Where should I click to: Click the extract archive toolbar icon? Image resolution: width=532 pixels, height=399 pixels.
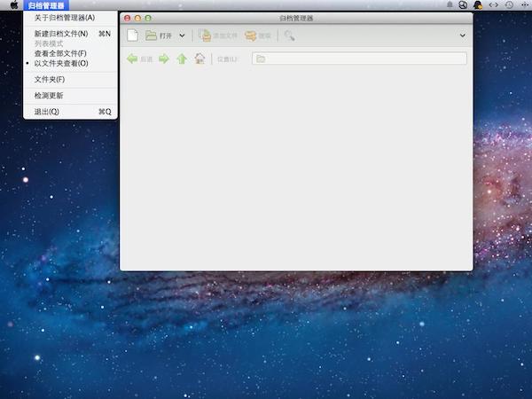pyautogui.click(x=251, y=35)
